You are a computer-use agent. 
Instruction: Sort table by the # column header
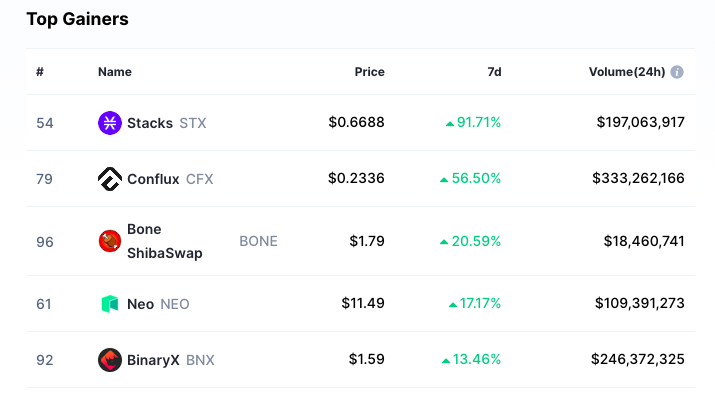point(40,72)
